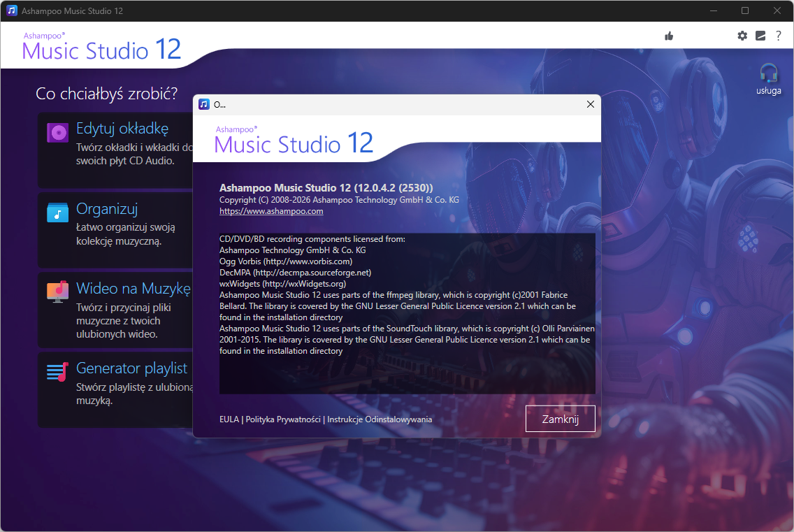This screenshot has height=532, width=794.
Task: Open Polityka Prywatności link
Action: (283, 419)
